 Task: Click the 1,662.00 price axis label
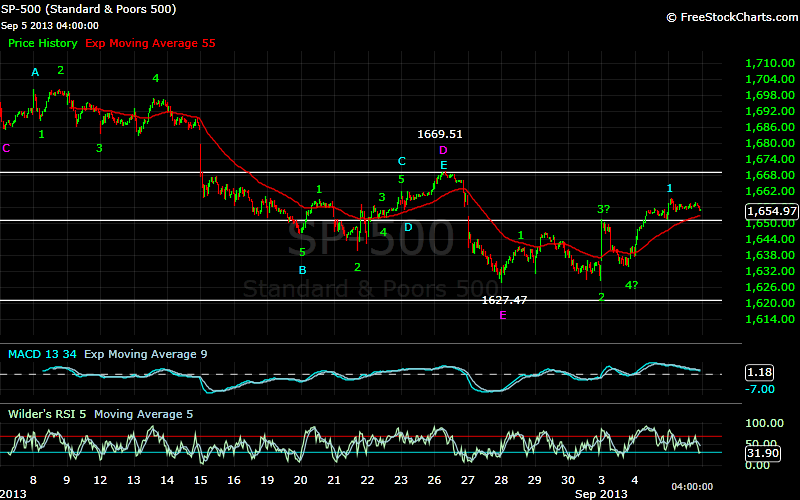(770, 191)
